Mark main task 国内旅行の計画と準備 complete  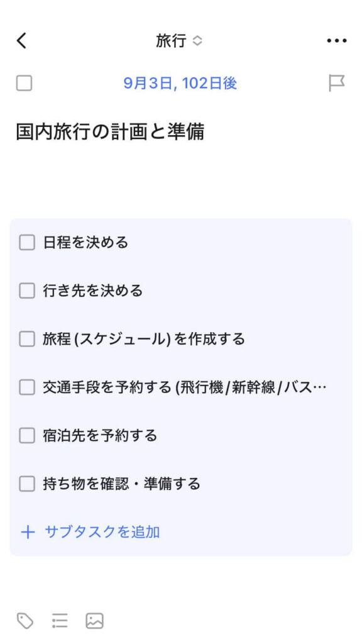click(25, 84)
